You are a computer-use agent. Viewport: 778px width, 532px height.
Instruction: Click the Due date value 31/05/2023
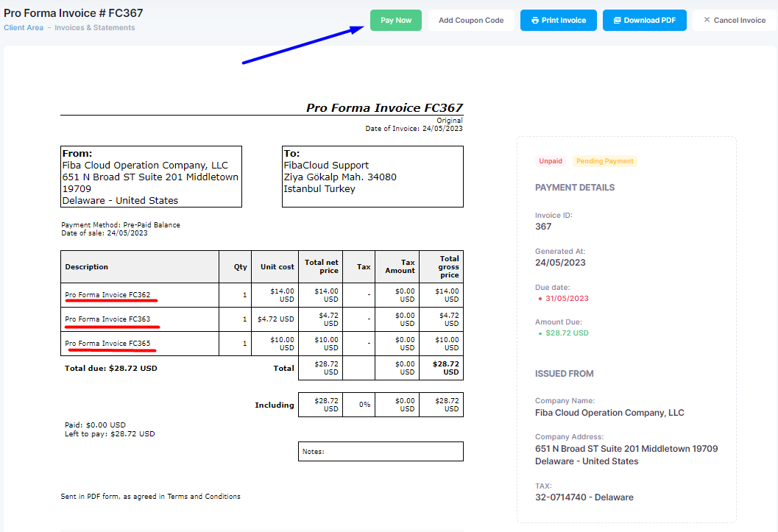click(x=567, y=299)
